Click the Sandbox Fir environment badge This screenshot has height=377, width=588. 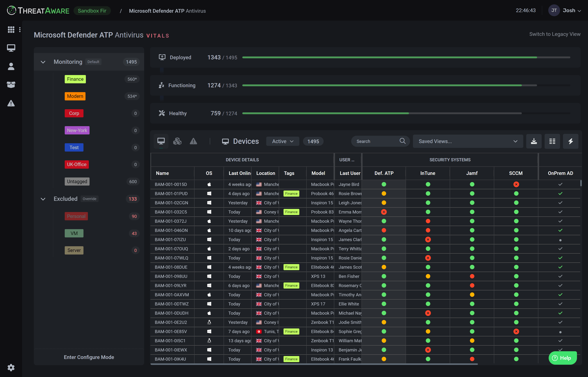[92, 10]
